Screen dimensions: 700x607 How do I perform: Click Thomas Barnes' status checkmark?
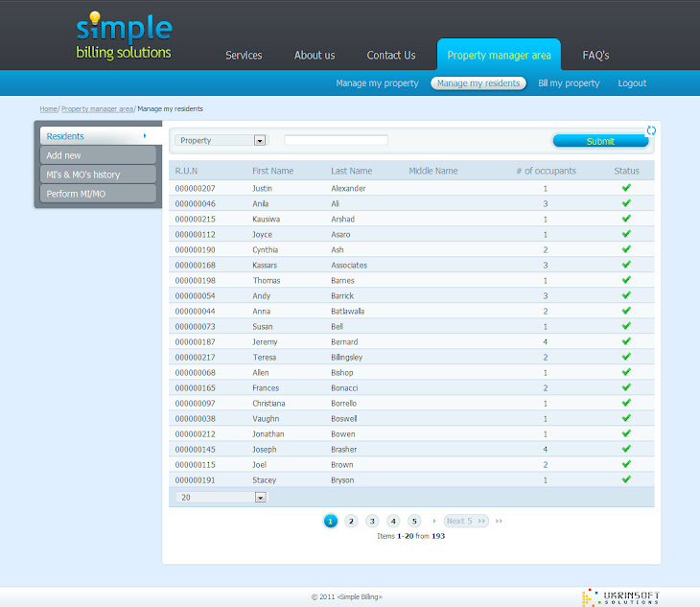(626, 280)
